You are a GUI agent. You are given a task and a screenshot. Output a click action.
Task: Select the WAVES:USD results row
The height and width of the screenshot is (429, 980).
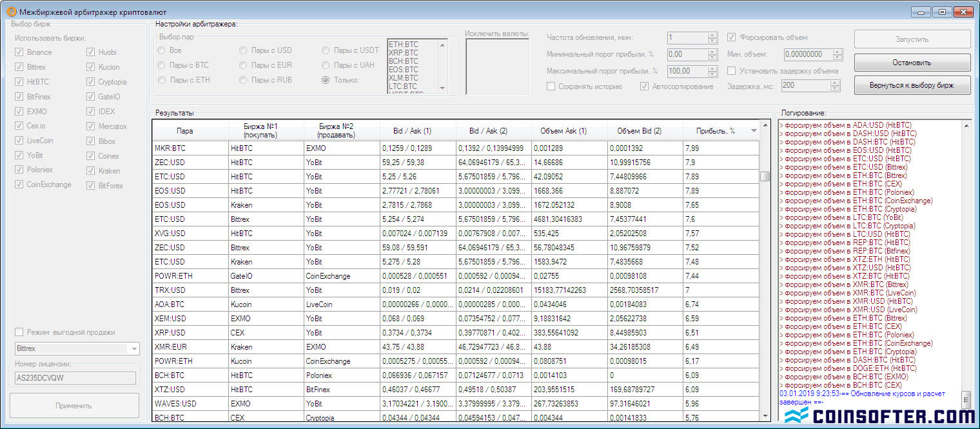click(x=455, y=404)
